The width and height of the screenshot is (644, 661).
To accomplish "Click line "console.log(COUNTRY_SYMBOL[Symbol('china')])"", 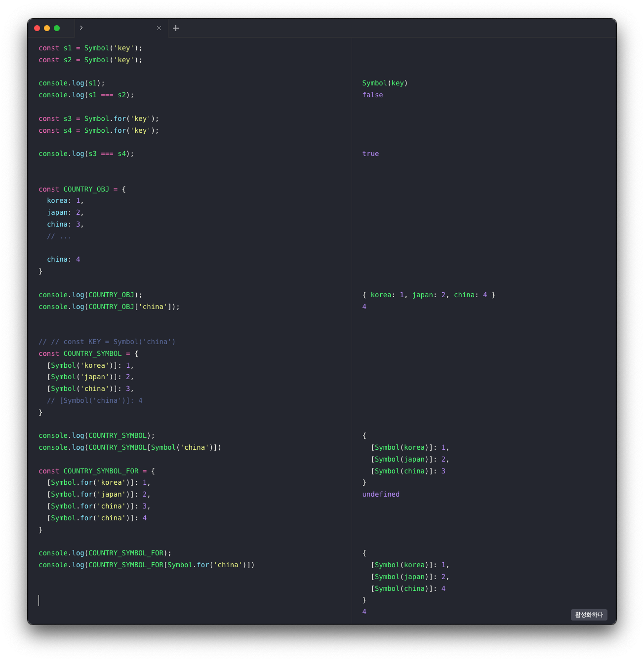I will tap(130, 447).
